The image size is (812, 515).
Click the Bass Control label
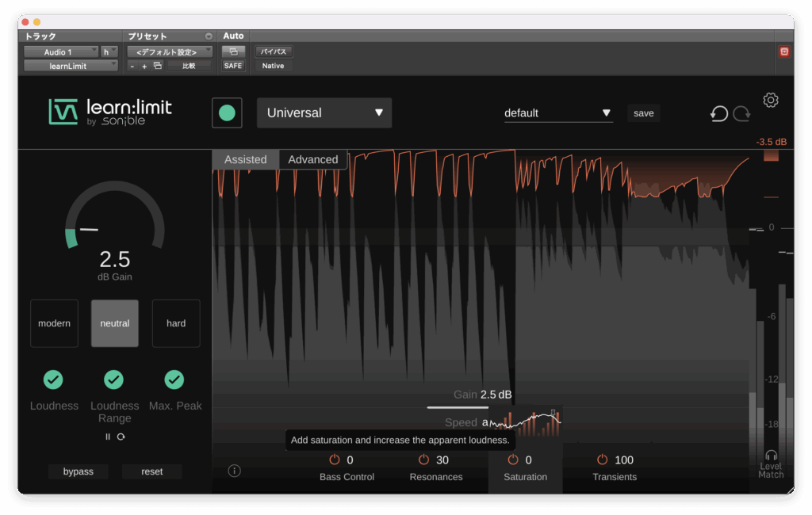point(347,477)
